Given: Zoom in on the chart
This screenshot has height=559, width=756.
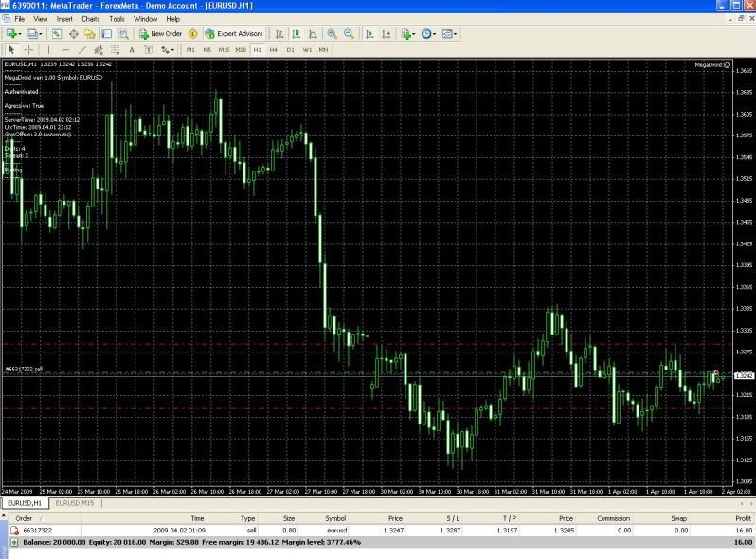Looking at the screenshot, I should click(333, 34).
